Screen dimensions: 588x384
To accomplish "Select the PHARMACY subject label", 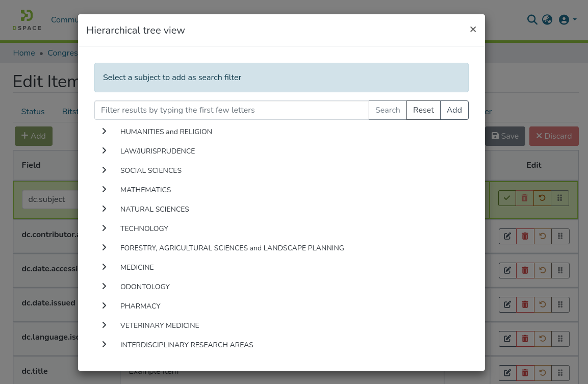I will 140,306.
